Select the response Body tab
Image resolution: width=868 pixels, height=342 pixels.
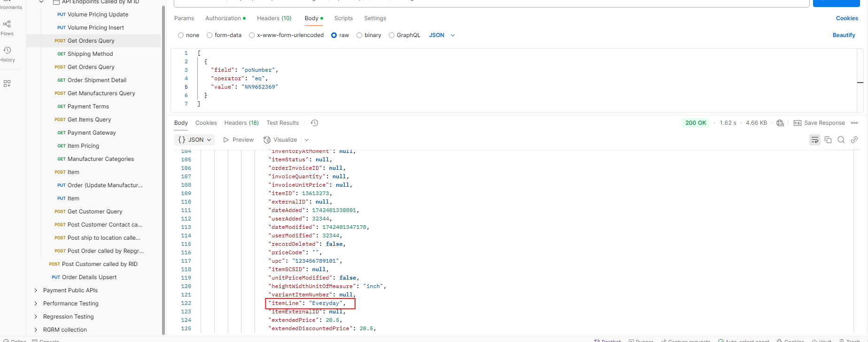coord(181,123)
